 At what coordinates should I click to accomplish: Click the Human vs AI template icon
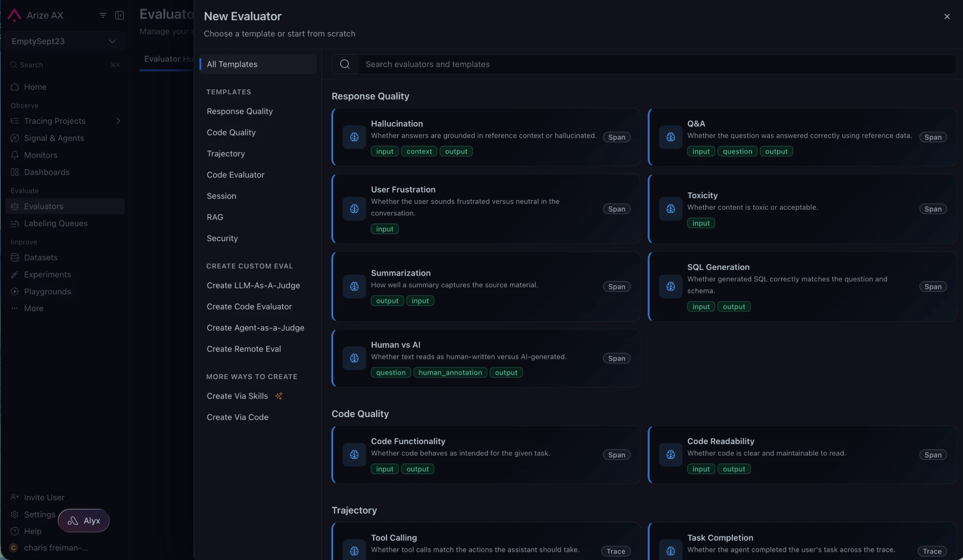[354, 358]
